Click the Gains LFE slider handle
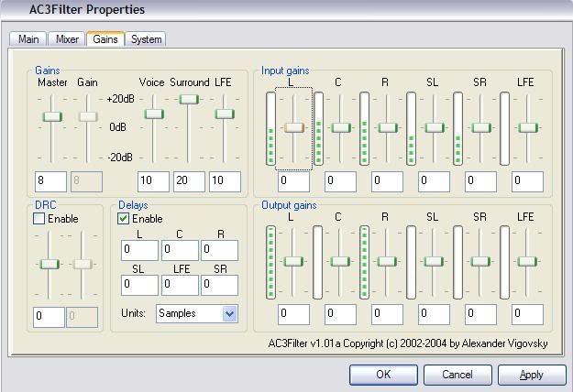This screenshot has height=392, width=573. [x=225, y=114]
